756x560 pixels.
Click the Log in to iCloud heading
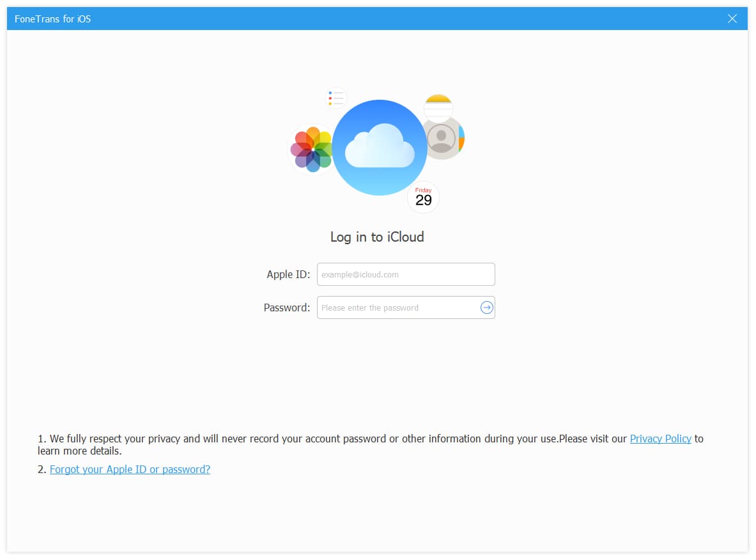coord(377,237)
